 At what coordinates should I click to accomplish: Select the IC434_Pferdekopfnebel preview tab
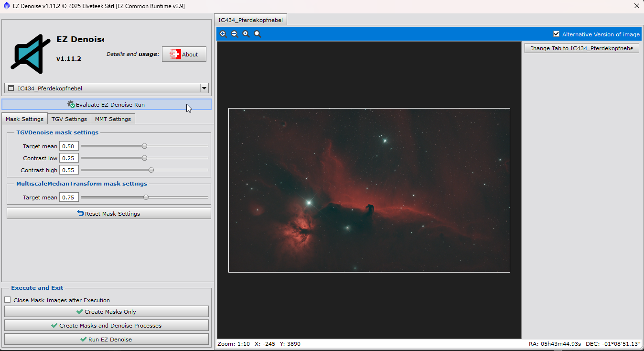(250, 20)
